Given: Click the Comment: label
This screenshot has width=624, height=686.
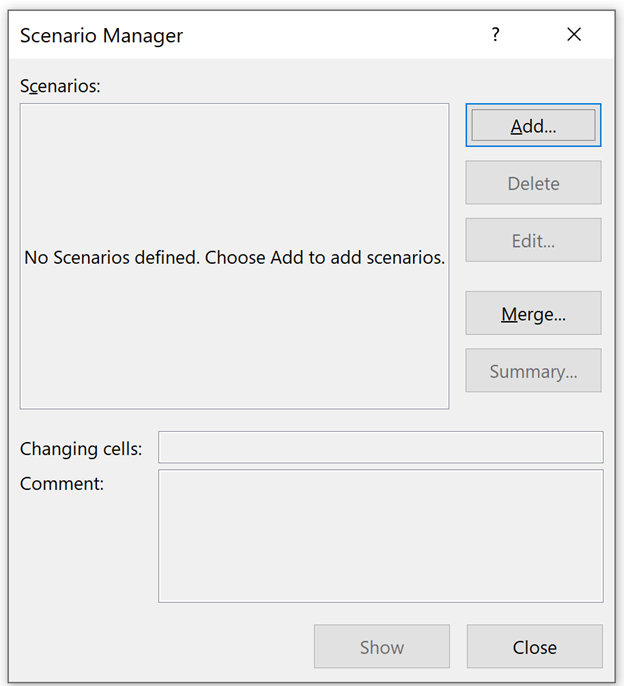Looking at the screenshot, I should (x=62, y=484).
